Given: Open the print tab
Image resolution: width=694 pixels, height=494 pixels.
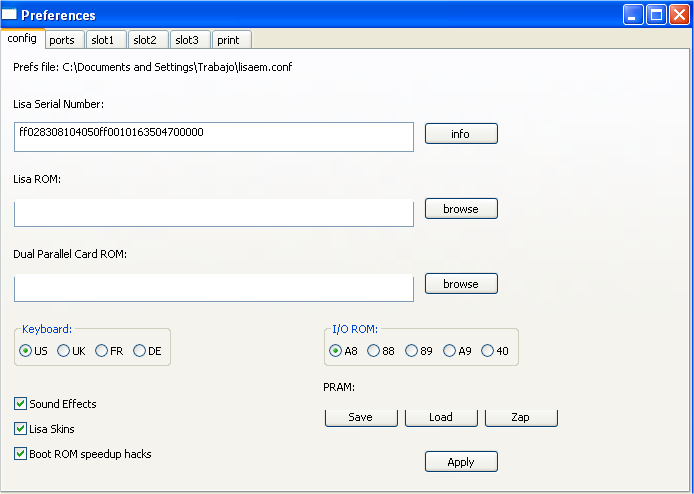Looking at the screenshot, I should pos(231,40).
